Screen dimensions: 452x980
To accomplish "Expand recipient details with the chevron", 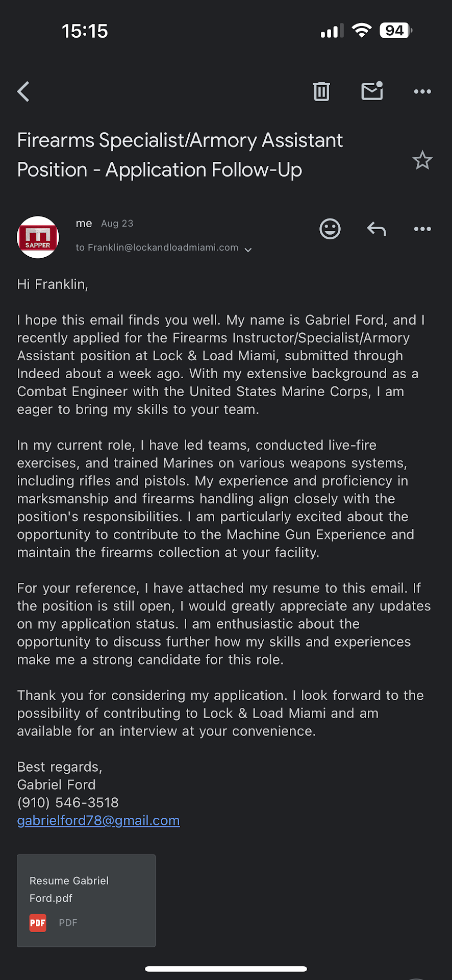I will [248, 250].
